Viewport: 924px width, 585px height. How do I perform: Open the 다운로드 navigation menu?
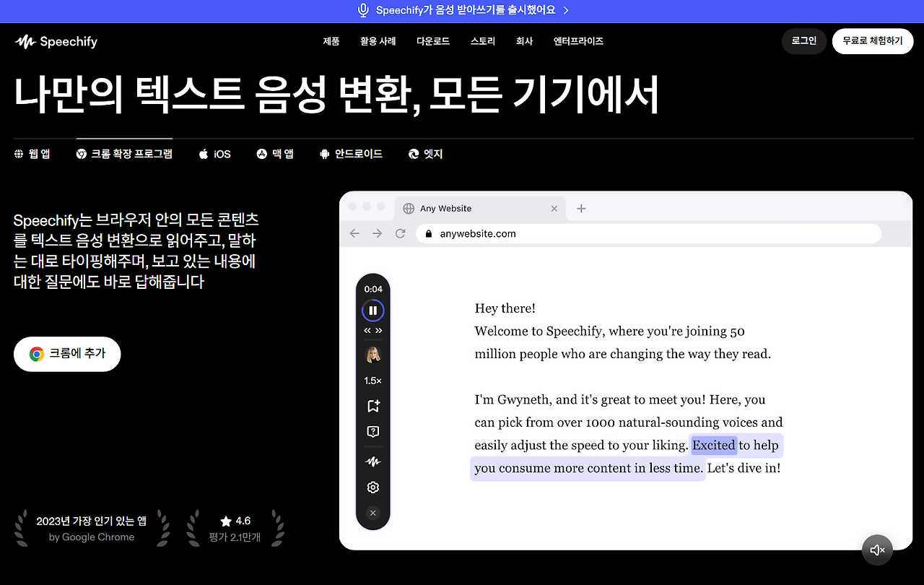[x=433, y=41]
